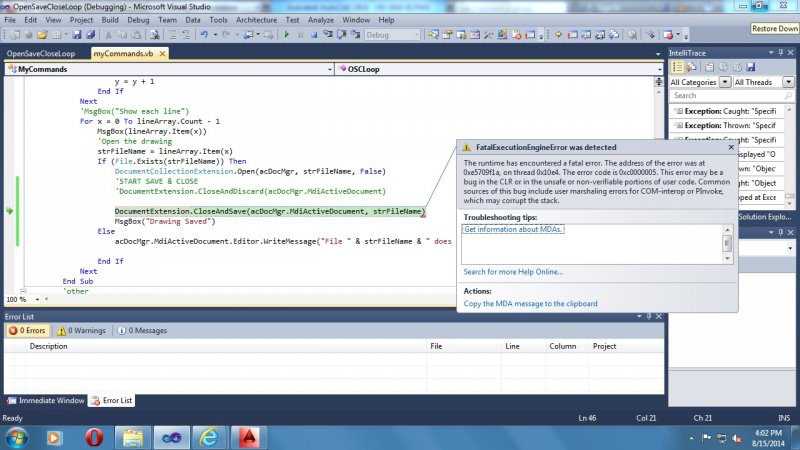This screenshot has height=450, width=800.
Task: Click the Solution Explorer toolbar icon
Action: (433, 35)
